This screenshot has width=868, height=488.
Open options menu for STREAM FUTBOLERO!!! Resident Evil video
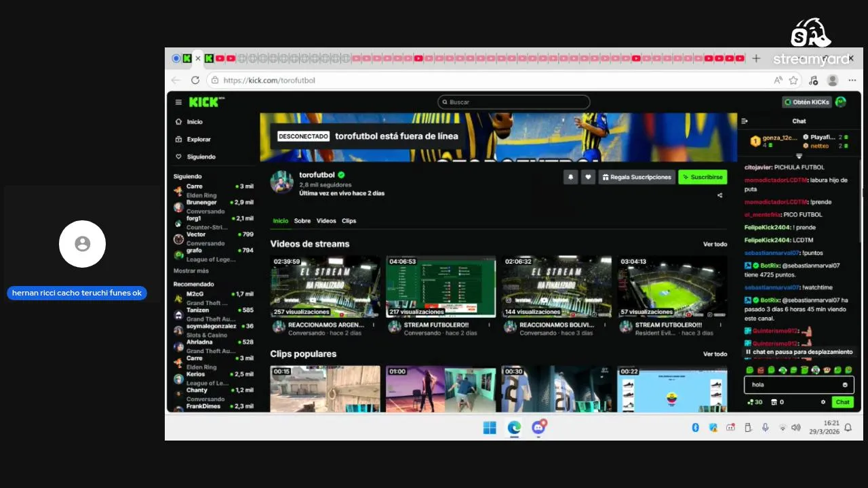(720, 325)
